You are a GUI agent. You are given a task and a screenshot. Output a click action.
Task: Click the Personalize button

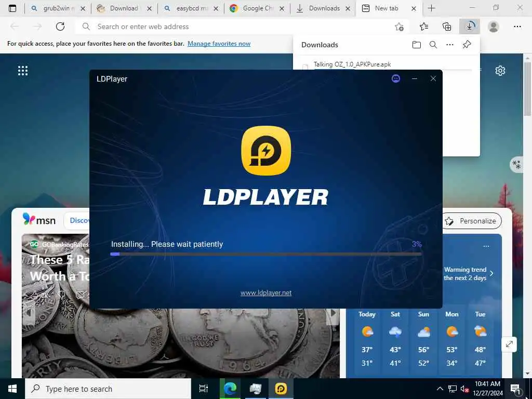472,221
